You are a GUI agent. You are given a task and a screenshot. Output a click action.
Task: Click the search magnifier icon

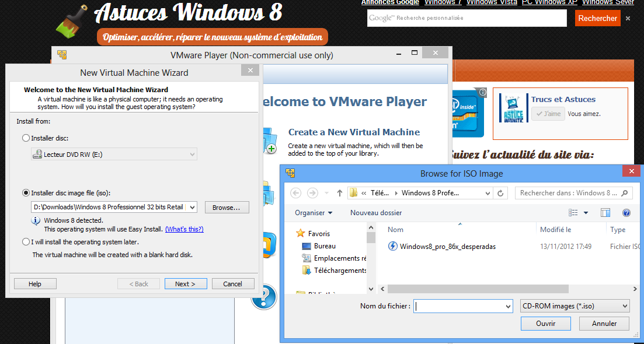[x=625, y=193]
